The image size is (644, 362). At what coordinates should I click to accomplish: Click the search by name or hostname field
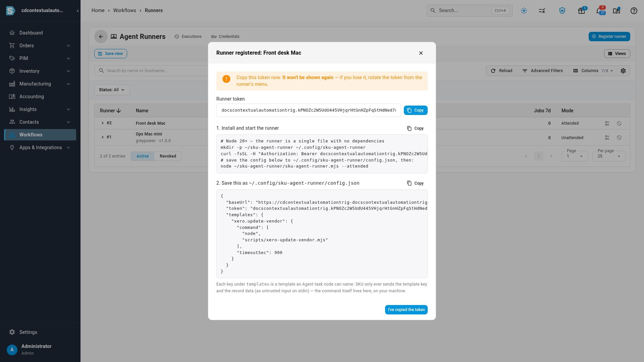coord(154,71)
